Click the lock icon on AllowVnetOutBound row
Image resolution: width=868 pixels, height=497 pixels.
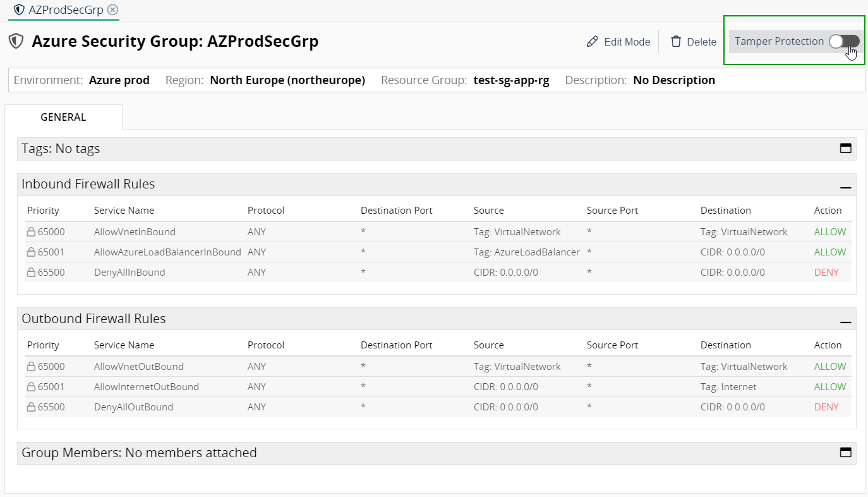(x=31, y=366)
